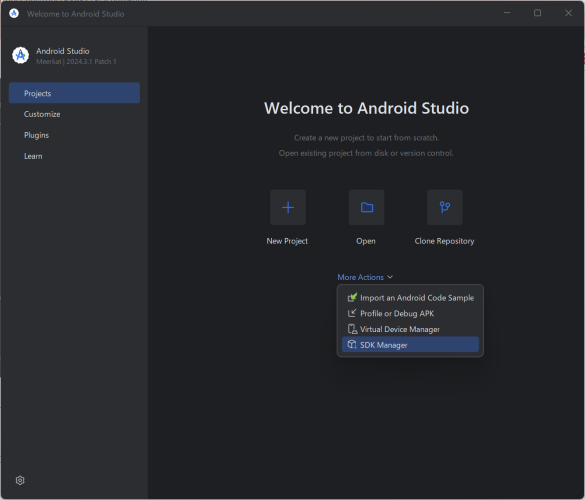Open the Plugins section

(x=36, y=135)
